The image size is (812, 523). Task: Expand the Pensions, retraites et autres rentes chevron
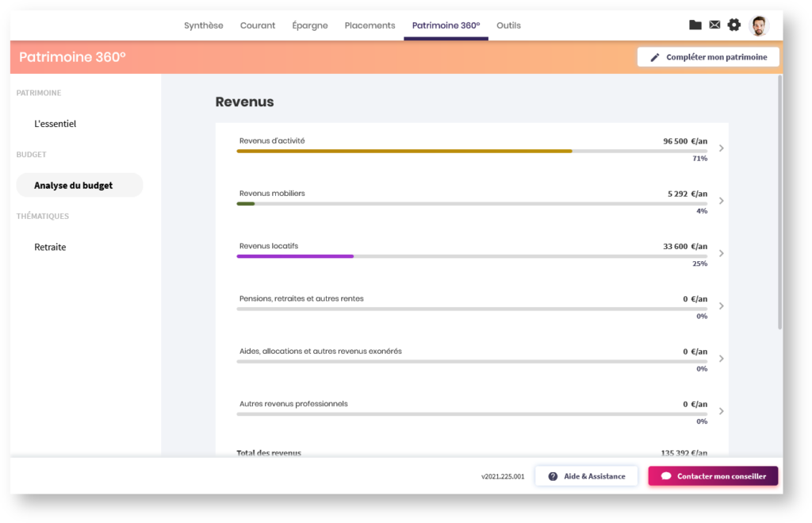721,306
